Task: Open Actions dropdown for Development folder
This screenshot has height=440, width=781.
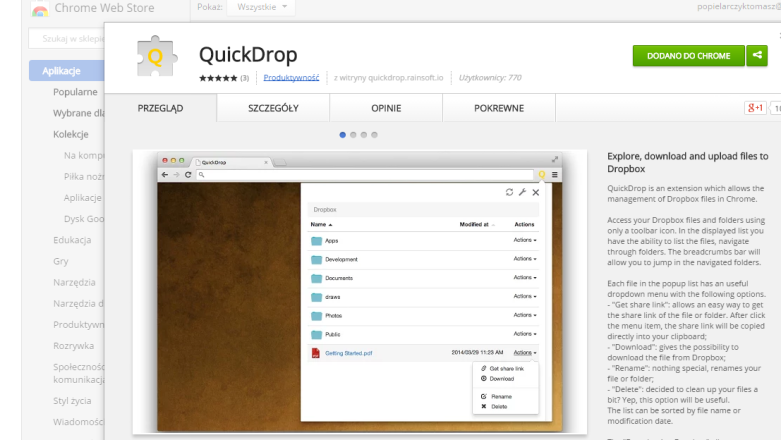Action: coord(525,259)
